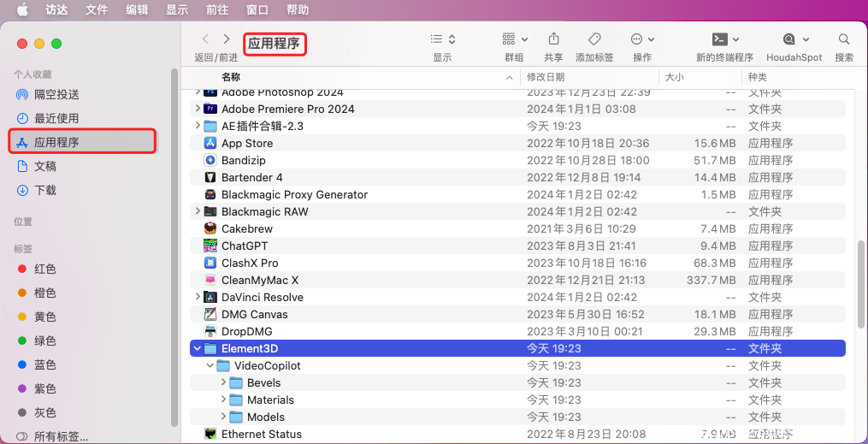Select the Green (绿色) tag
868x444 pixels.
coord(37,341)
